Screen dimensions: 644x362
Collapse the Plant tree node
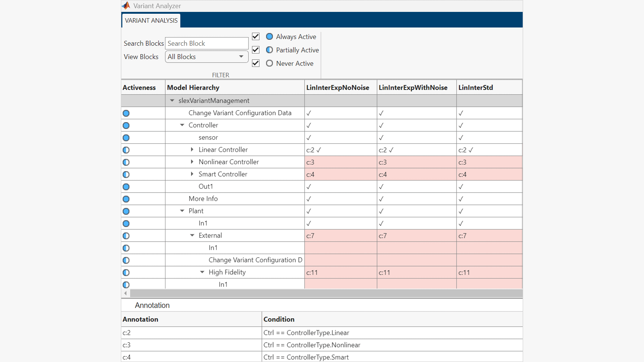click(x=182, y=211)
